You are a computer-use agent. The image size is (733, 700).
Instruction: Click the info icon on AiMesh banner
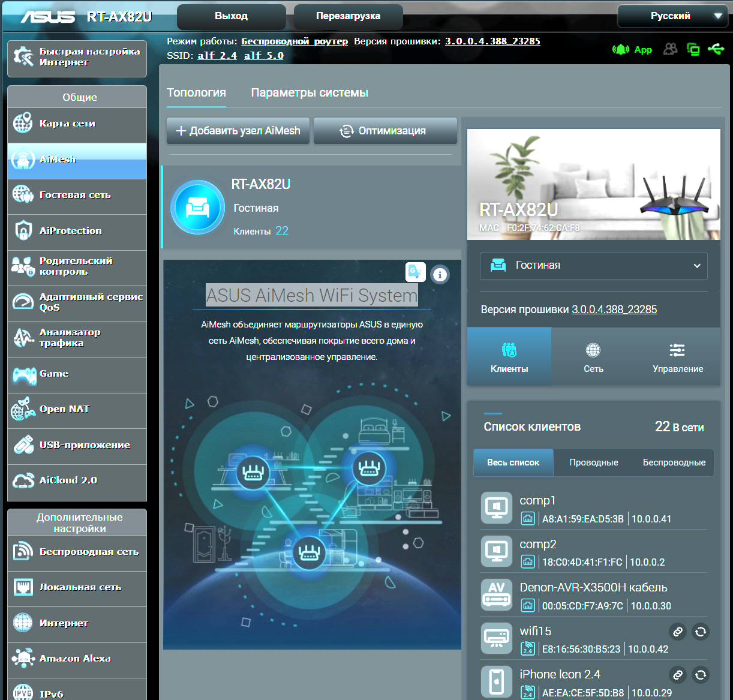click(x=440, y=275)
